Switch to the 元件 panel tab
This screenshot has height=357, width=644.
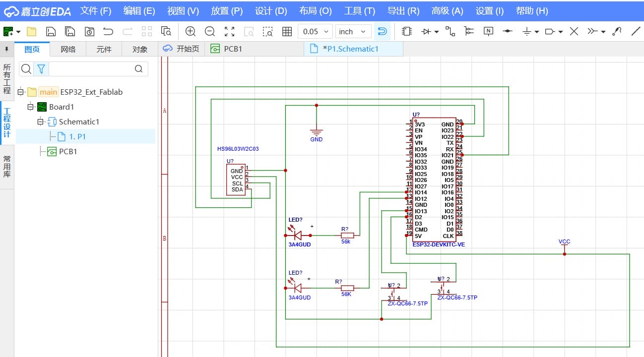click(x=104, y=49)
